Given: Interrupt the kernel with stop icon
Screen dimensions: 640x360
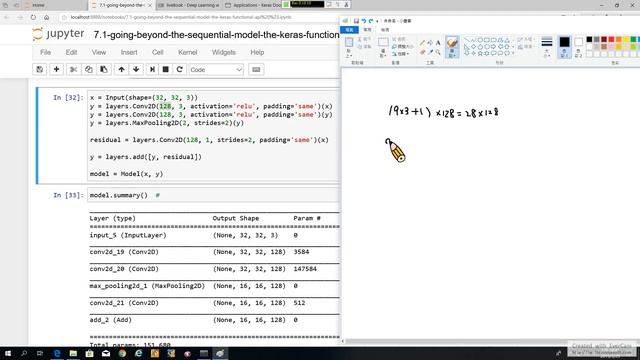Looking at the screenshot, I should [166, 69].
